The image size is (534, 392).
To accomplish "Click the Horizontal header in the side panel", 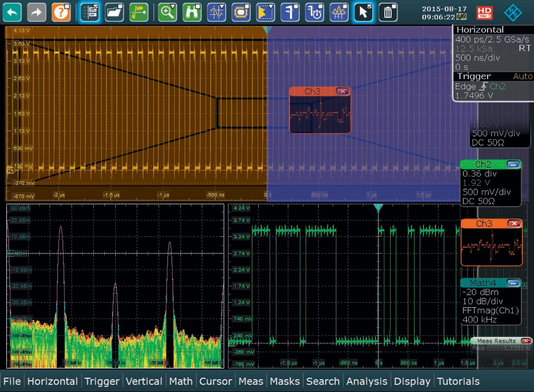I will coord(480,30).
